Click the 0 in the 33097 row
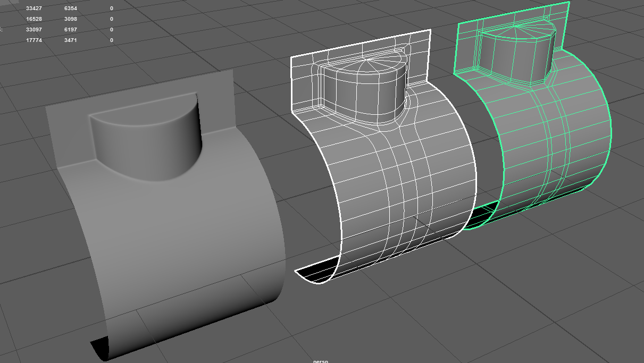This screenshot has width=644, height=363. click(112, 30)
